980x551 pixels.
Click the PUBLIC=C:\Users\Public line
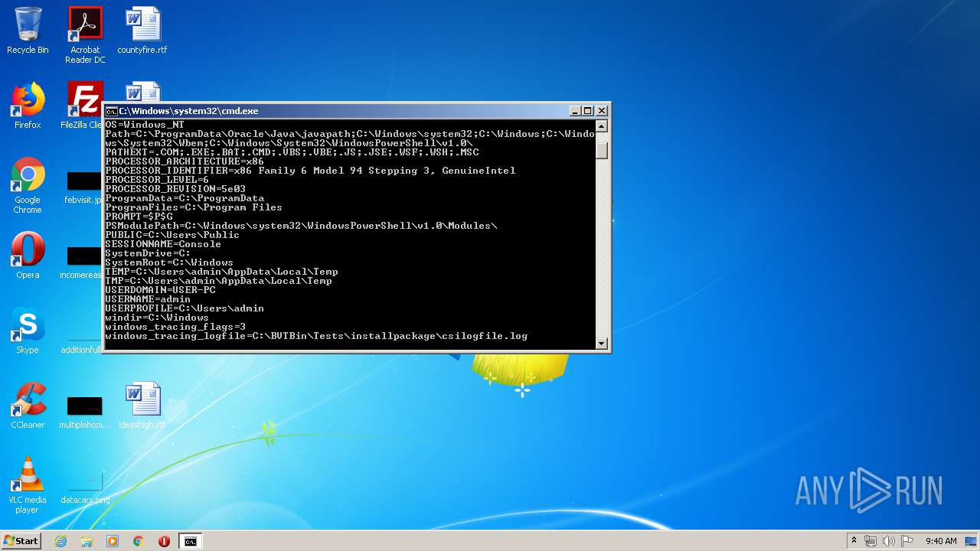(x=172, y=235)
